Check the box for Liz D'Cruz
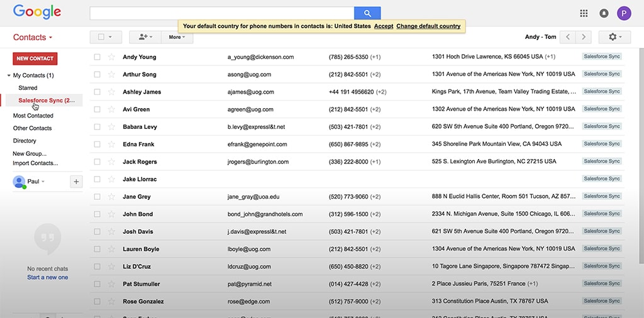 [x=97, y=266]
